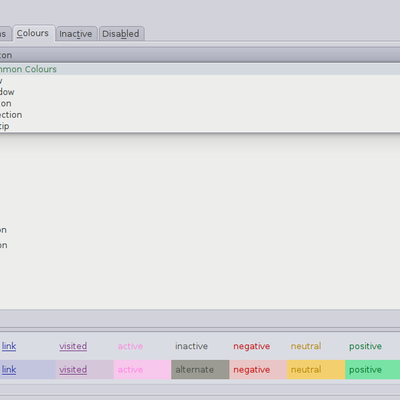Click the blue 'link' background swatch
400x400 pixels.
(28, 370)
